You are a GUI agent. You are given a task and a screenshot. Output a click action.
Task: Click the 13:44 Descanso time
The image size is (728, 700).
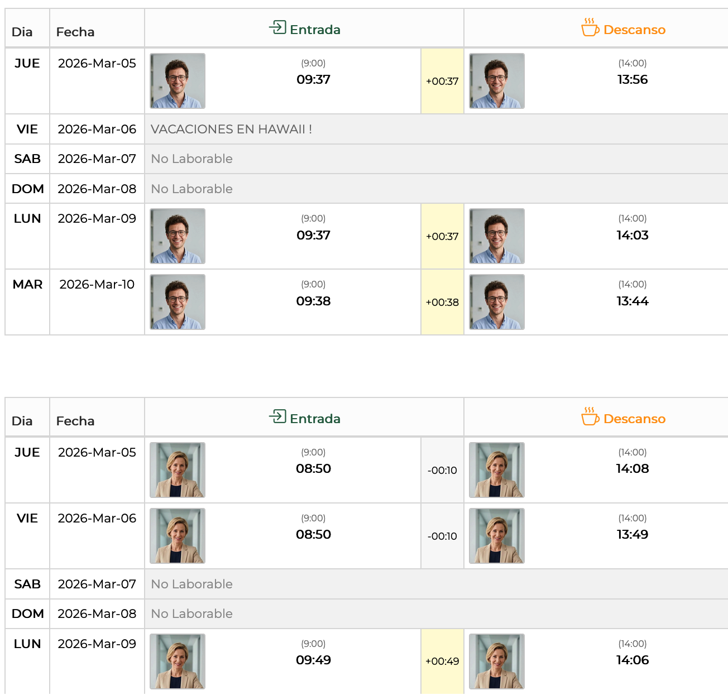click(x=632, y=301)
